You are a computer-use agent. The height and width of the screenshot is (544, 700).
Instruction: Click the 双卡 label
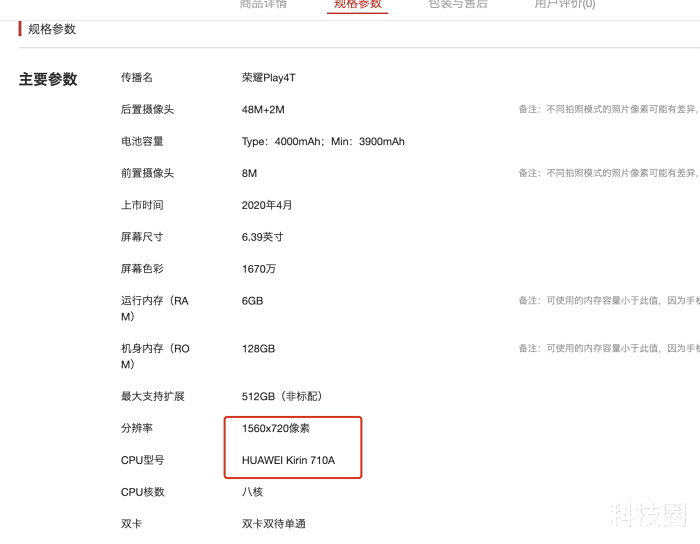pos(131,523)
